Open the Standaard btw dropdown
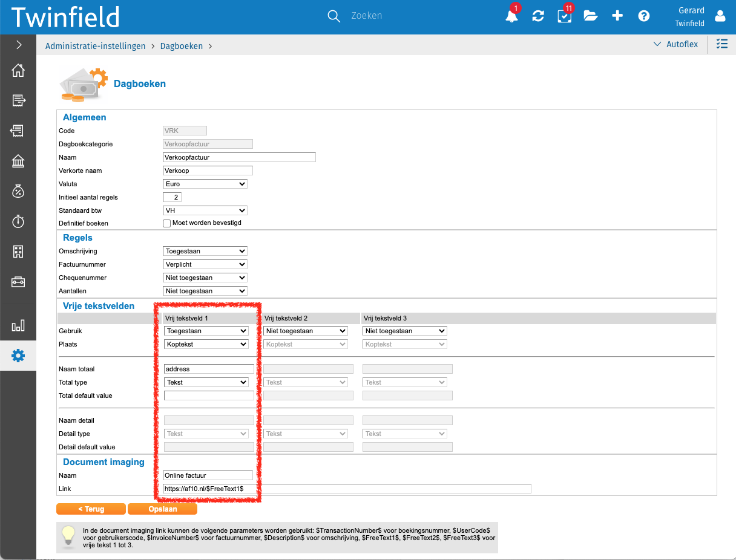Screen dimensions: 736x560 pos(205,210)
